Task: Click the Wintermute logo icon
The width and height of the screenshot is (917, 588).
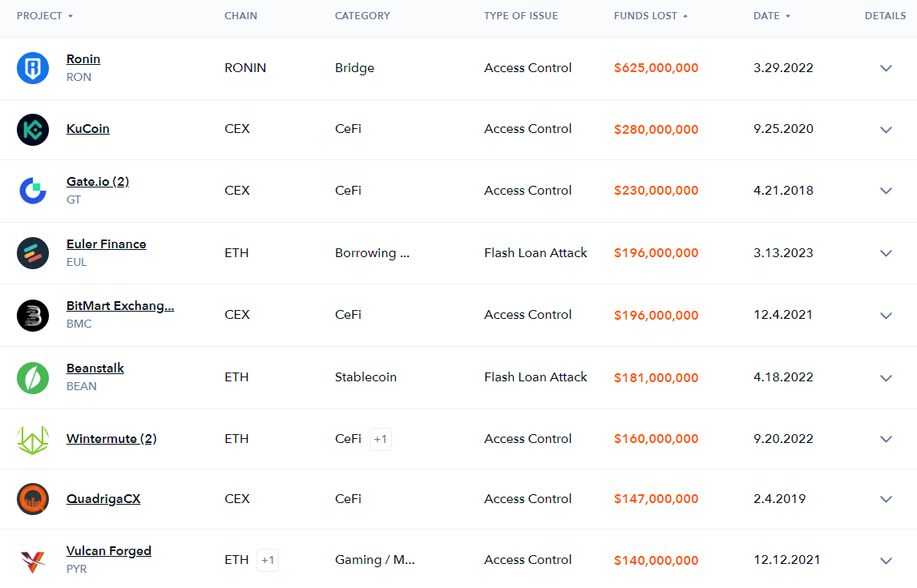Action: (33, 440)
